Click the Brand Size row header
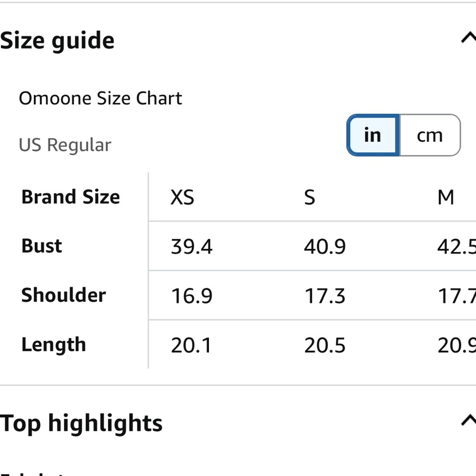The width and height of the screenshot is (476, 476). pyautogui.click(x=70, y=197)
